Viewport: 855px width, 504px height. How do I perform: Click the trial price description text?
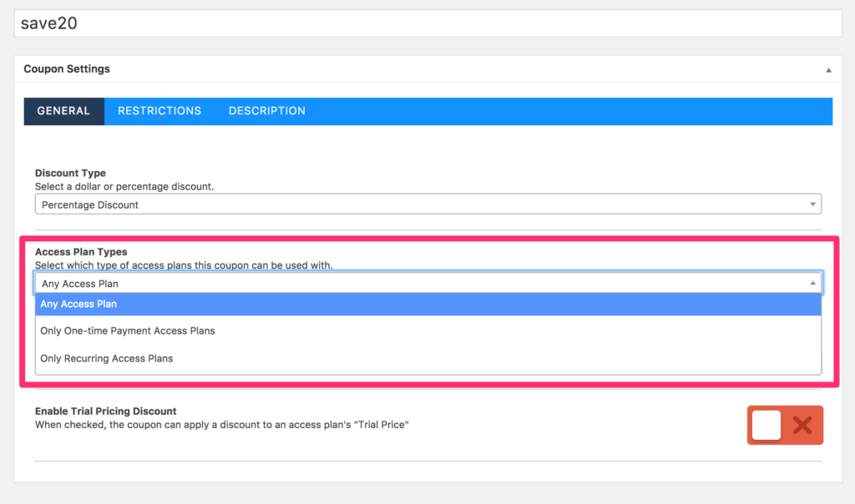coord(222,425)
